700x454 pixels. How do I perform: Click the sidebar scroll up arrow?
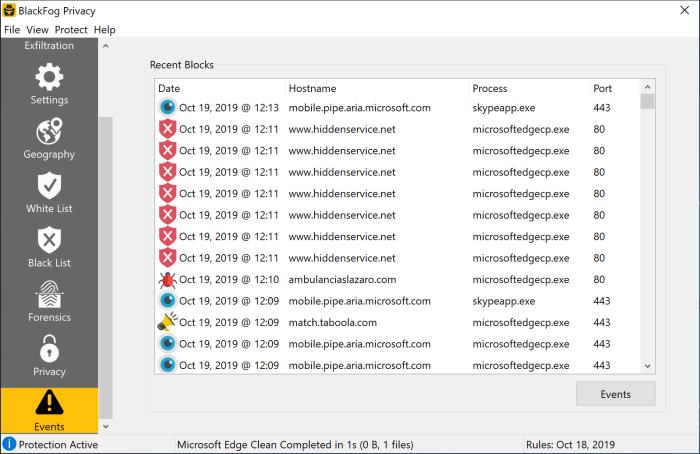106,46
